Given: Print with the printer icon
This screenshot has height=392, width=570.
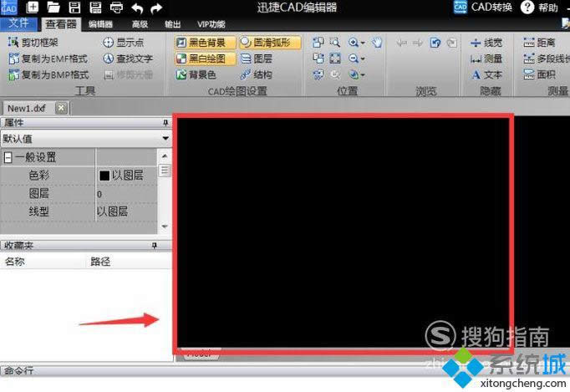Looking at the screenshot, I should (116, 8).
